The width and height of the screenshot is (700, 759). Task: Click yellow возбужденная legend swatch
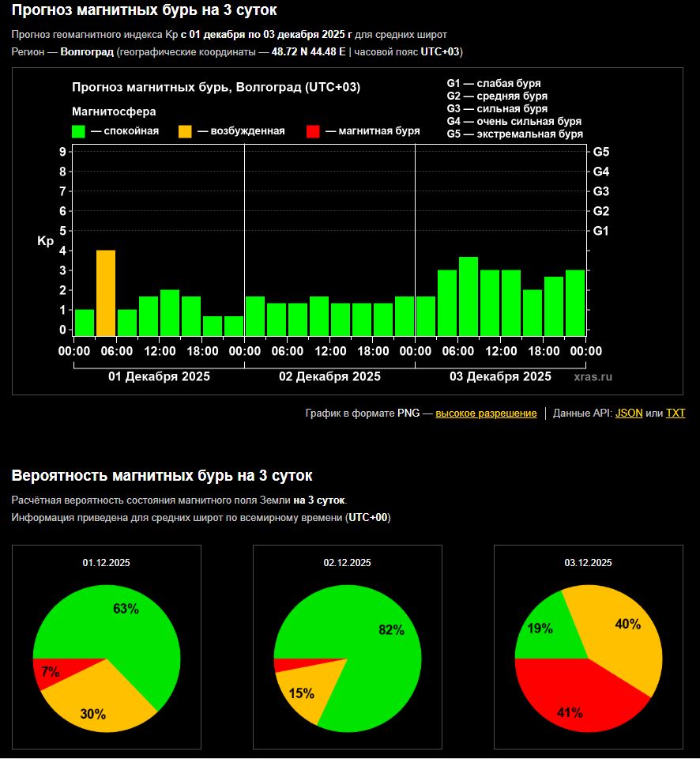click(185, 131)
